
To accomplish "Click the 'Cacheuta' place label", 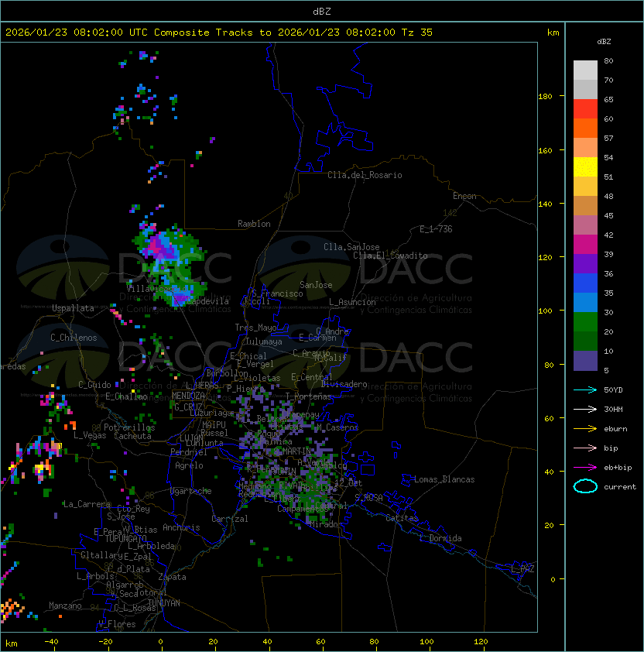I will point(132,436).
